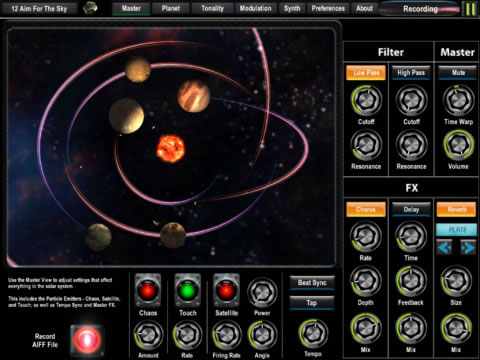
Task: Toggle the green Touch emitter light
Action: pos(187,291)
